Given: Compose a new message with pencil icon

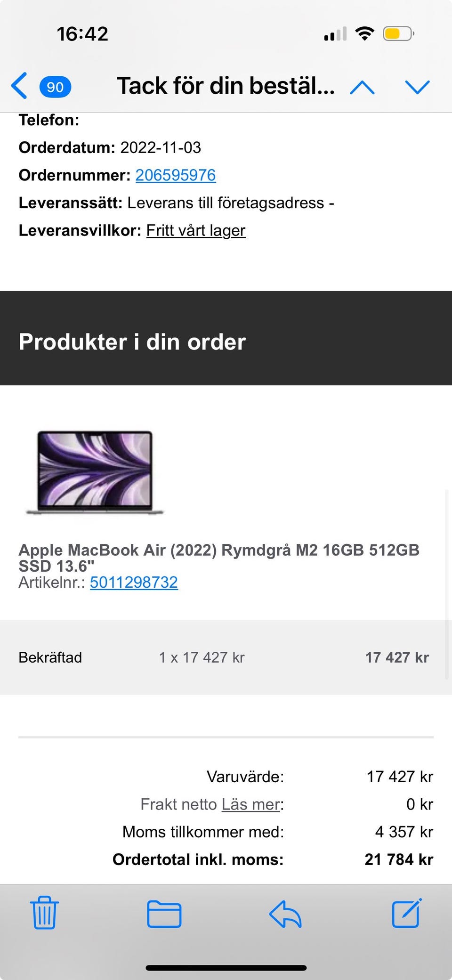Looking at the screenshot, I should point(406,913).
